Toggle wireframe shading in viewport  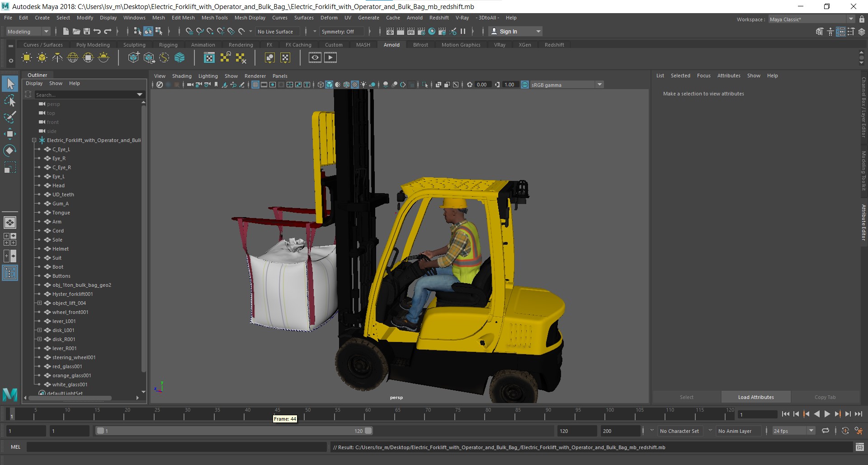[321, 85]
